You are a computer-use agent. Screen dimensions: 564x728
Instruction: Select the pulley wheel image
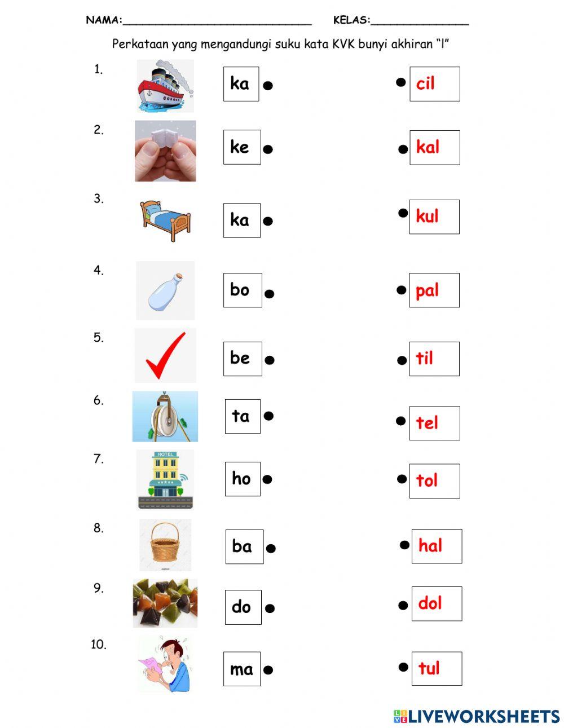165,416
